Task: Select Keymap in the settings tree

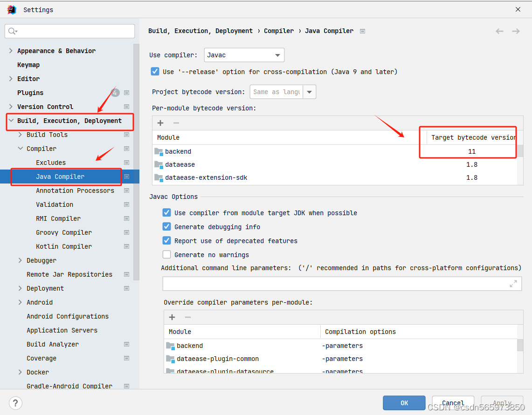Action: (28, 65)
